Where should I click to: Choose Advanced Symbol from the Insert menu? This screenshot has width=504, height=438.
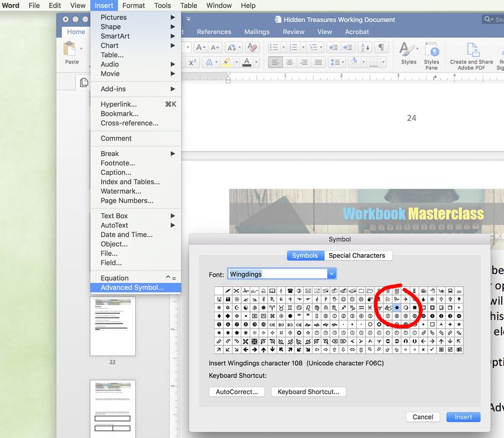pyautogui.click(x=136, y=287)
